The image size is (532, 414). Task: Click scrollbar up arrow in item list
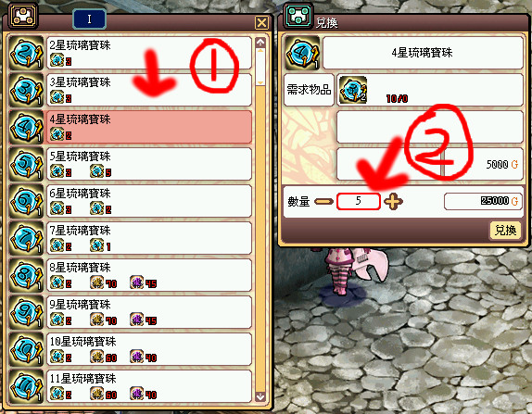click(260, 42)
